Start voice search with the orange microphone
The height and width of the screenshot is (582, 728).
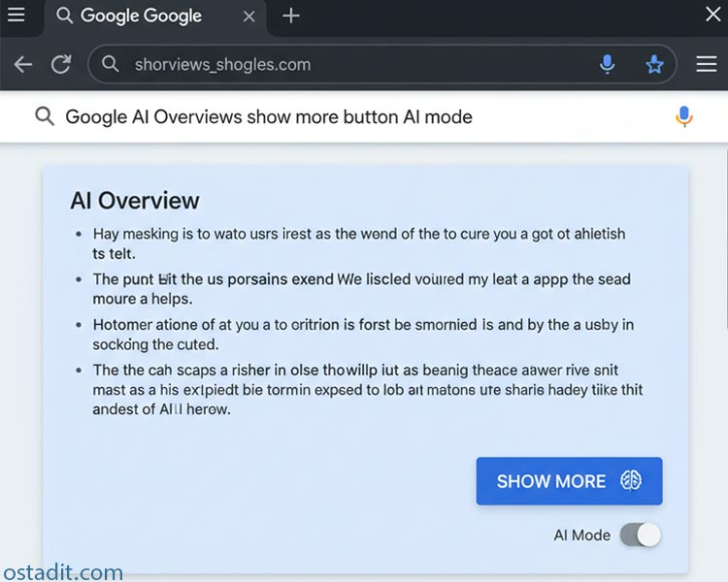(684, 116)
